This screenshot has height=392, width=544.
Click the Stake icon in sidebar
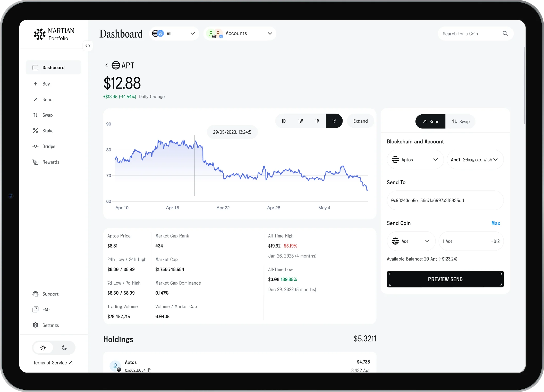36,131
